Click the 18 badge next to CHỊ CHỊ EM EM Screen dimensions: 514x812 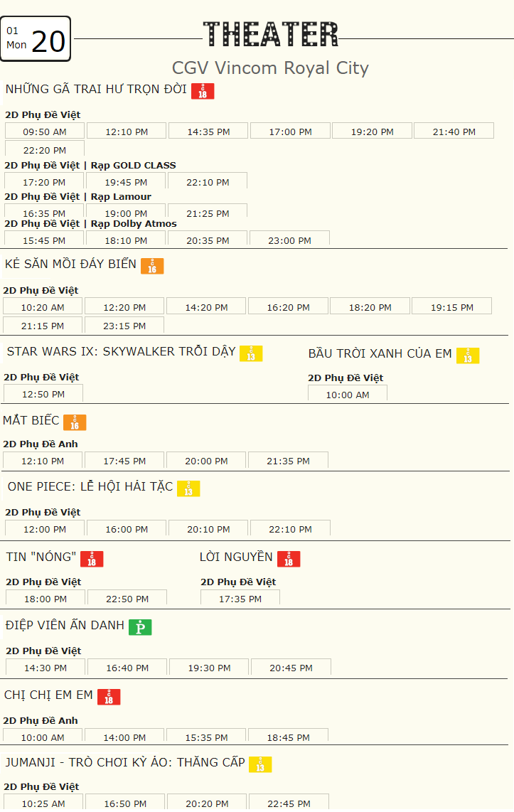[x=109, y=697]
